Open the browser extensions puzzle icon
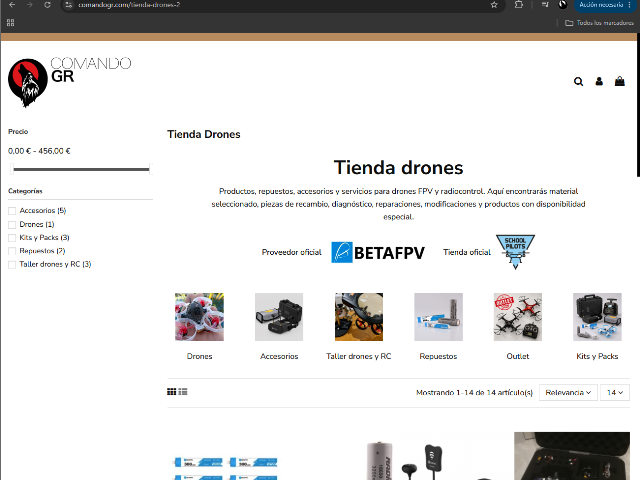The height and width of the screenshot is (480, 640). coord(519,5)
